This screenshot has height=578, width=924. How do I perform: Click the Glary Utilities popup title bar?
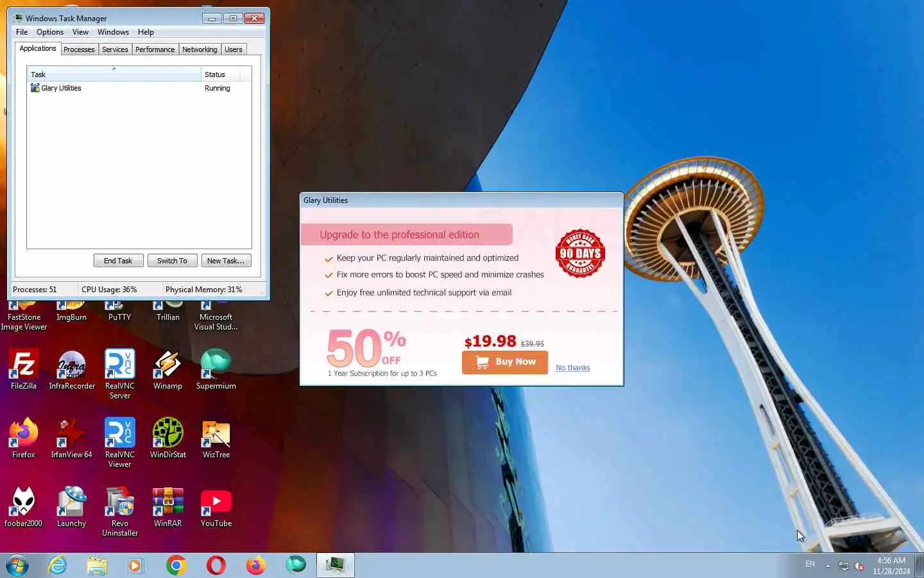tap(461, 200)
